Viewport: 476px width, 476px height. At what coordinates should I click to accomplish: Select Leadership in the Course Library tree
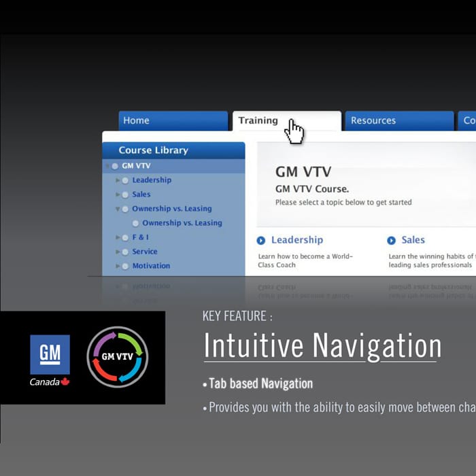[152, 180]
